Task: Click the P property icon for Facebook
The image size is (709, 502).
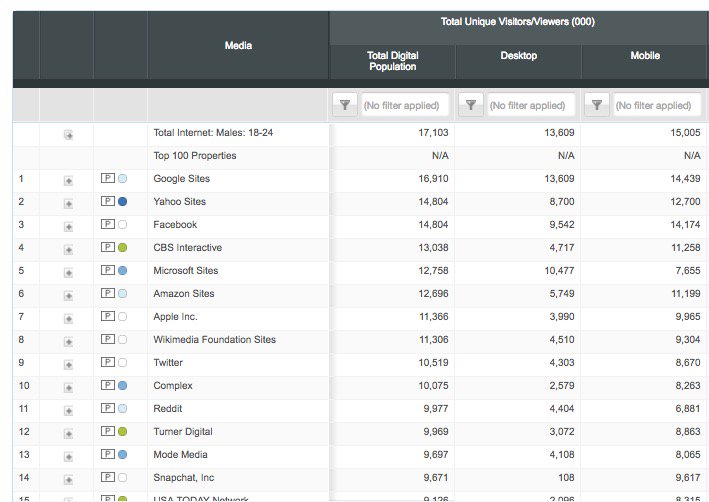Action: point(108,224)
